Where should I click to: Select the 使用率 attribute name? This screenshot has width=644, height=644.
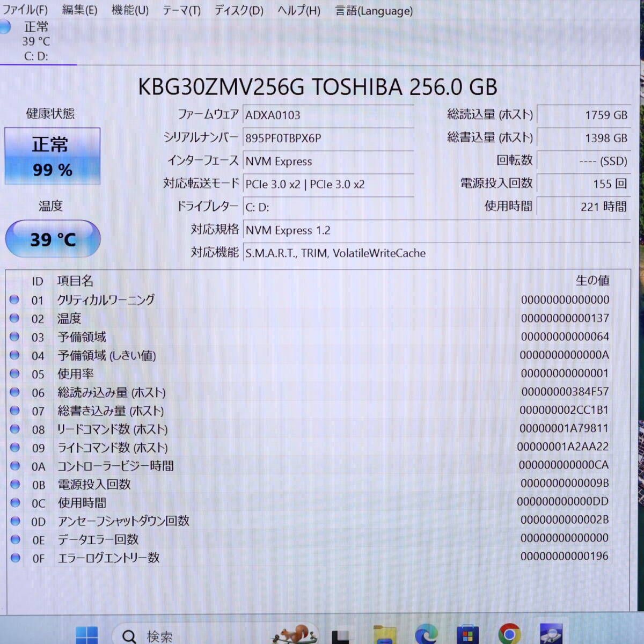(x=76, y=374)
